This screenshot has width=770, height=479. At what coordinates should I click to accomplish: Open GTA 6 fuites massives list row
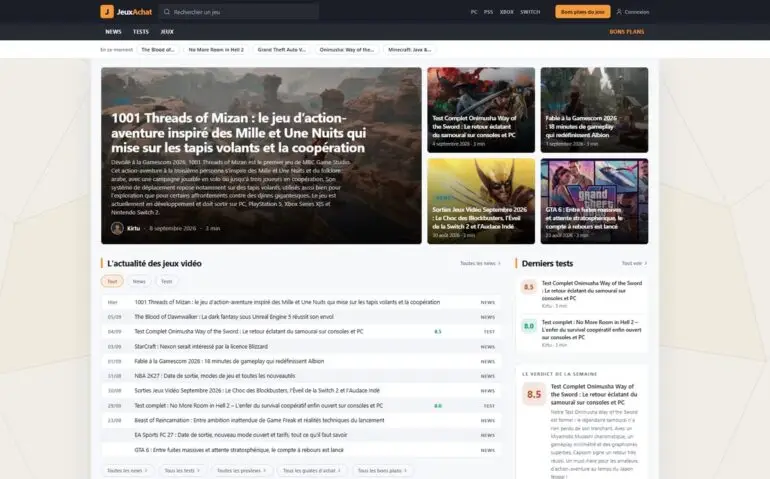(x=301, y=450)
